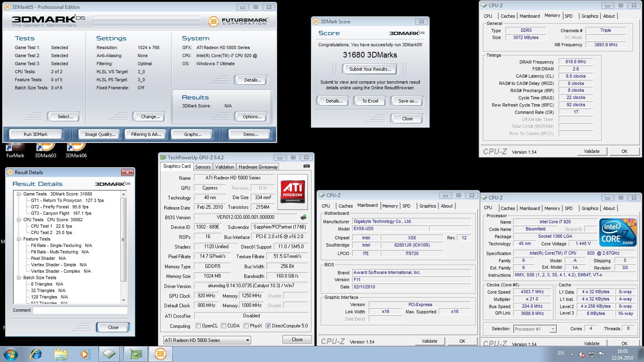This screenshot has width=644, height=362.
Task: Uncheck the DirectCompute 5.0 checkbox
Action: [268, 326]
